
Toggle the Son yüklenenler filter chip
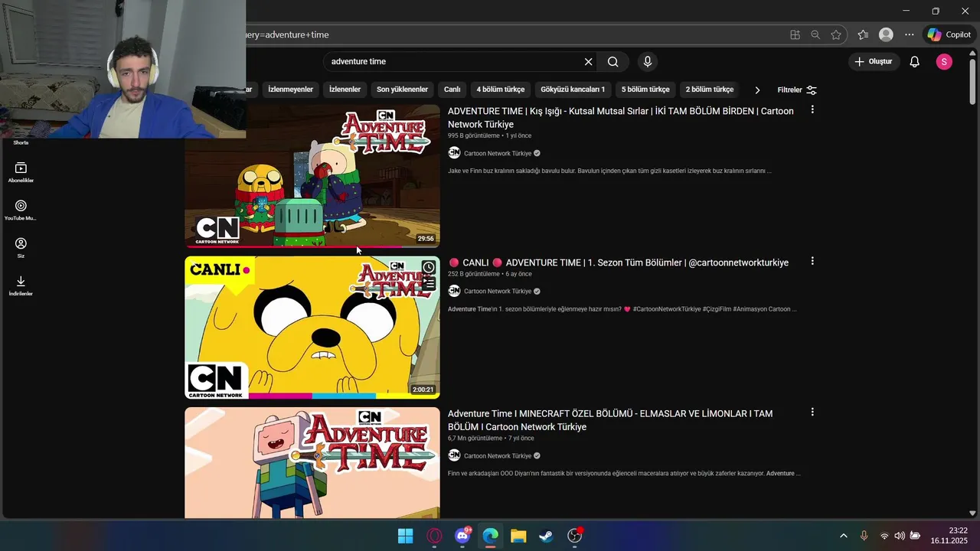402,90
